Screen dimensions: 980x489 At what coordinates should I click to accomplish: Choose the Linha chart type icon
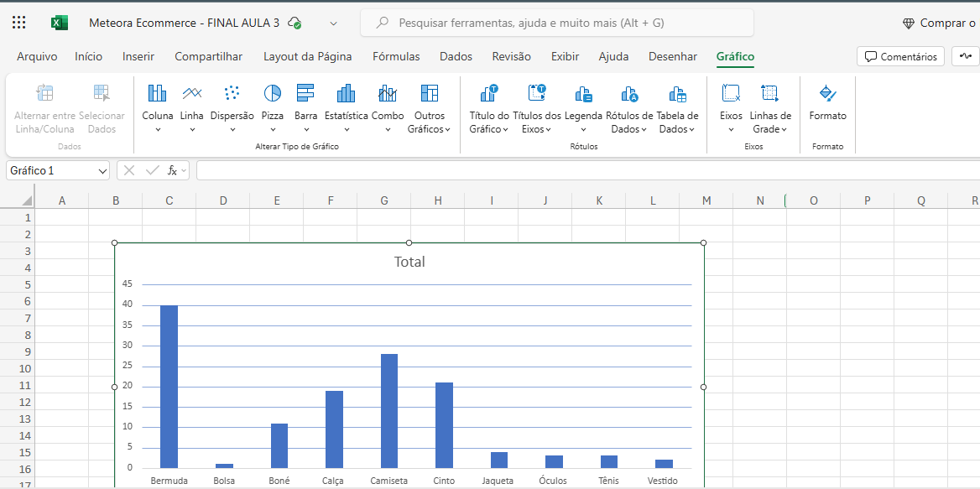[x=192, y=93]
